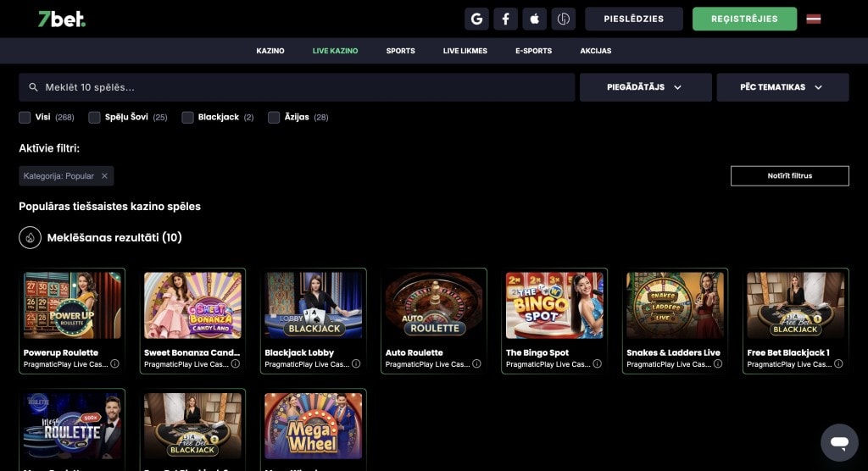Check the Spēļu Šovi filter checkbox

pos(94,118)
